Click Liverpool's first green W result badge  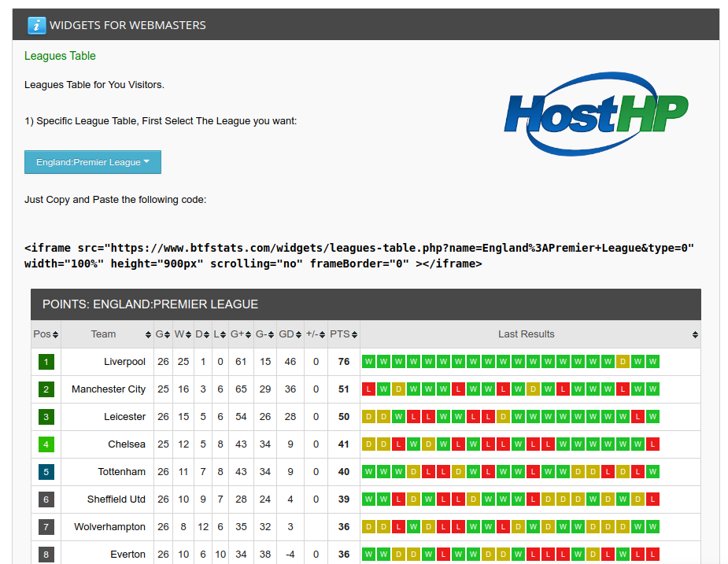coord(368,361)
